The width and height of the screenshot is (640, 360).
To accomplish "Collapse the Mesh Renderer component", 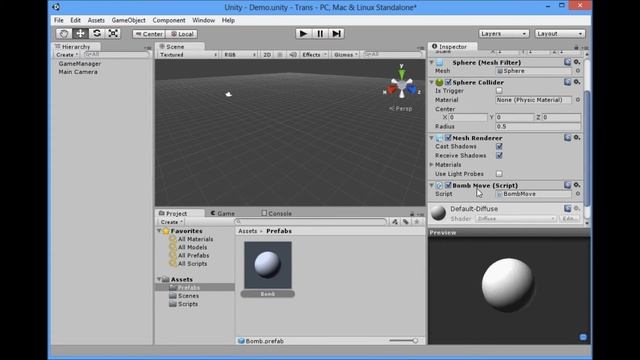I will pos(431,138).
